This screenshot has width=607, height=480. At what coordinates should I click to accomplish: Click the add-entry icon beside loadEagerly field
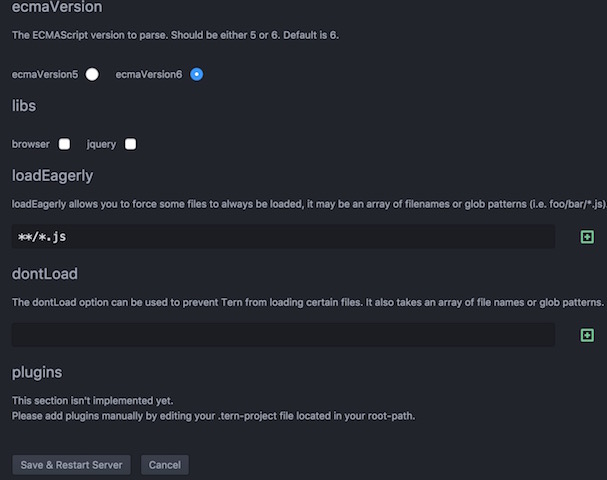587,237
